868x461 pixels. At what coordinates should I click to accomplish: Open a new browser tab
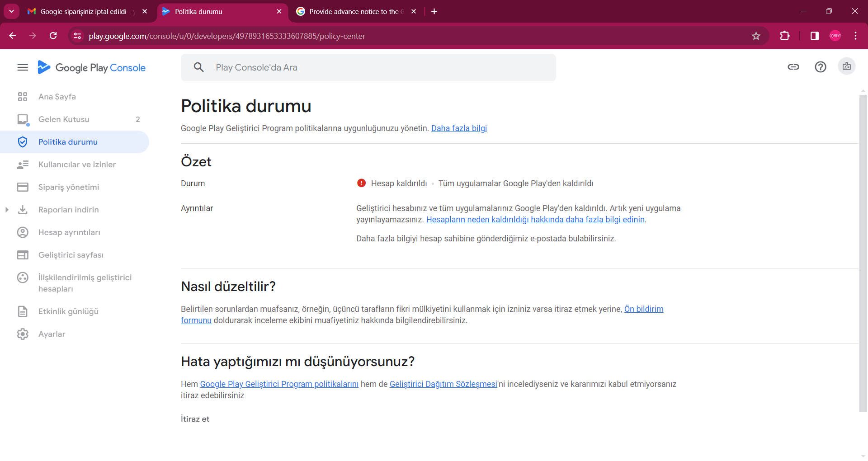434,11
